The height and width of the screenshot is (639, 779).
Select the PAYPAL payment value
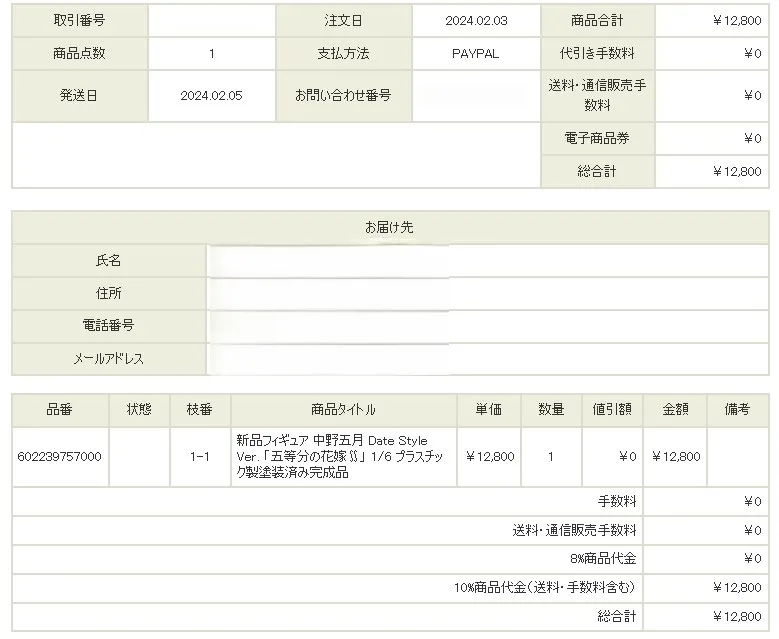coord(475,54)
